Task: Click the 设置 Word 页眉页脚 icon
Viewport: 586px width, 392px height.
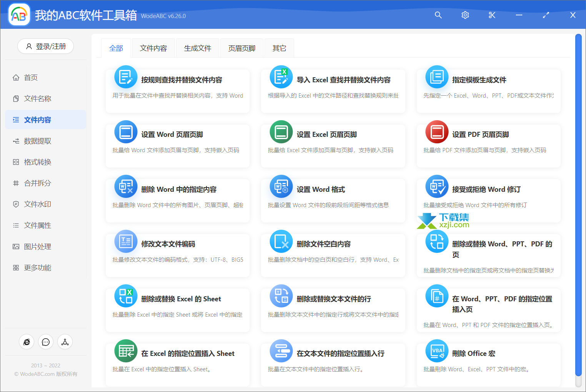Action: coord(126,132)
